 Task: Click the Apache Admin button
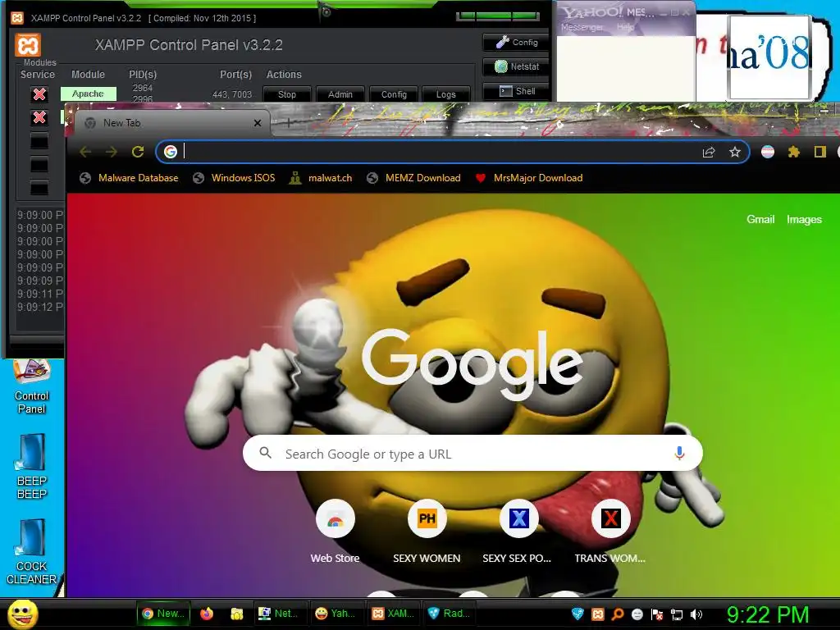(340, 94)
